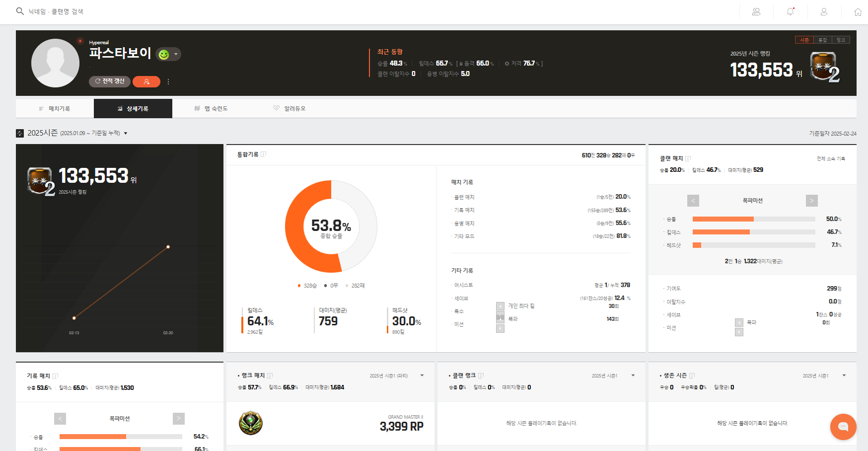Open the 전체 소속 기록 link
Viewport: 868px width, 451px height.
click(x=830, y=159)
